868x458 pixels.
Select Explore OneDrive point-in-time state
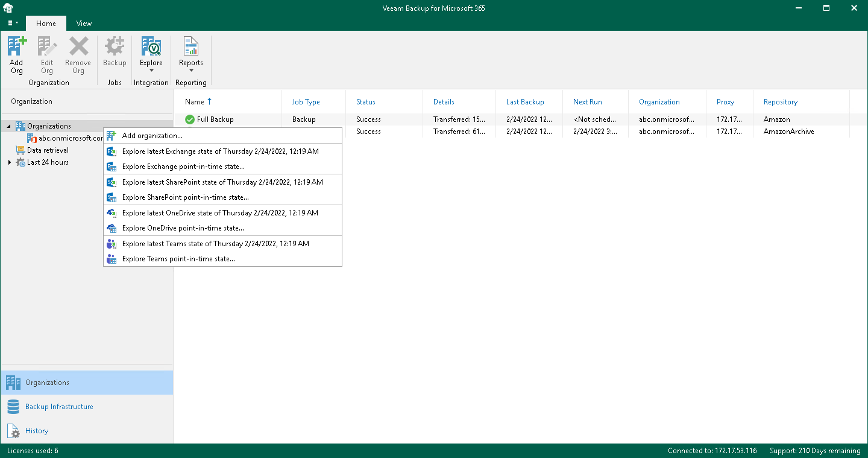tap(222, 228)
